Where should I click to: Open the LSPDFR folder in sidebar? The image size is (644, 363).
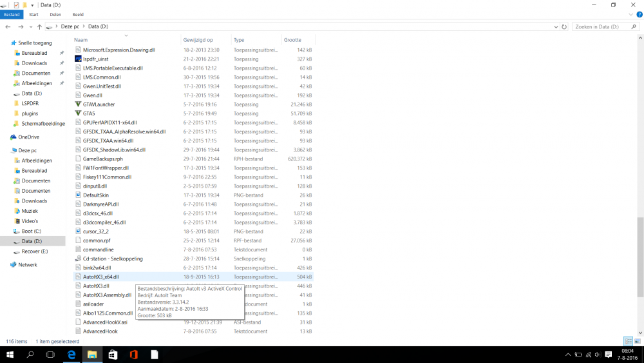(x=30, y=103)
